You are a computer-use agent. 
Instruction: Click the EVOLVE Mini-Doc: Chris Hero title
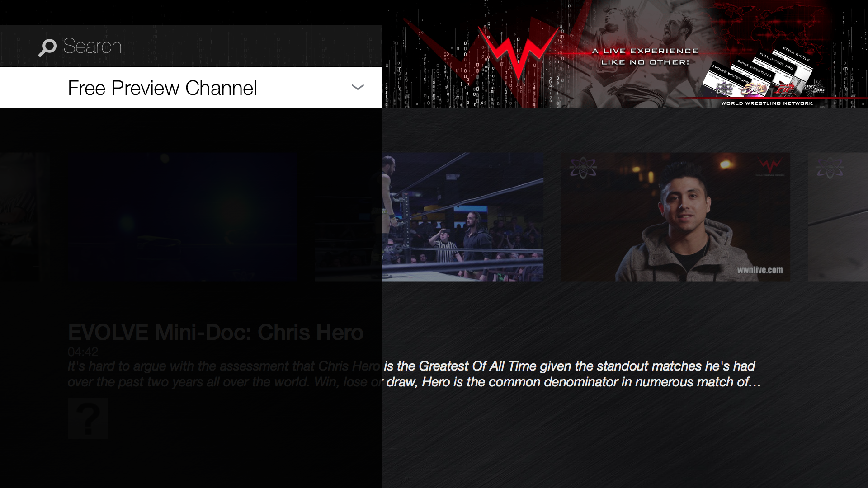(x=215, y=333)
